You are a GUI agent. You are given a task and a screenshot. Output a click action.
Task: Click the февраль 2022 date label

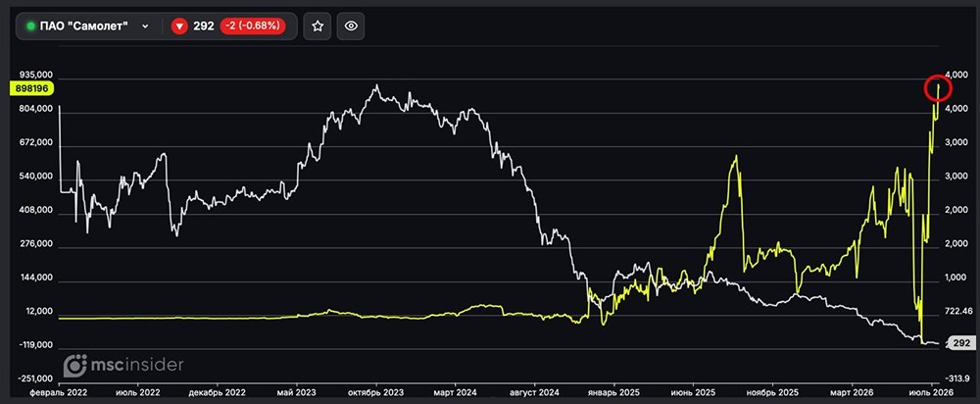click(x=58, y=392)
